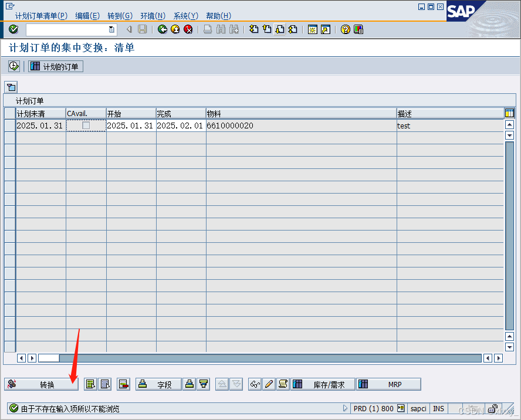Screen dimensions: 521x420
Task: Click the top scroll-up arrow of the table
Action: tap(509, 124)
